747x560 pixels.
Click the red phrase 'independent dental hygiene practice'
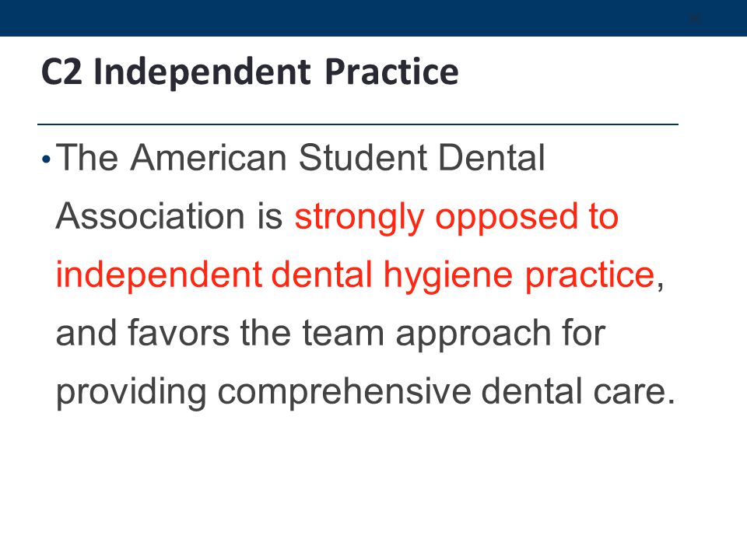click(x=356, y=276)
